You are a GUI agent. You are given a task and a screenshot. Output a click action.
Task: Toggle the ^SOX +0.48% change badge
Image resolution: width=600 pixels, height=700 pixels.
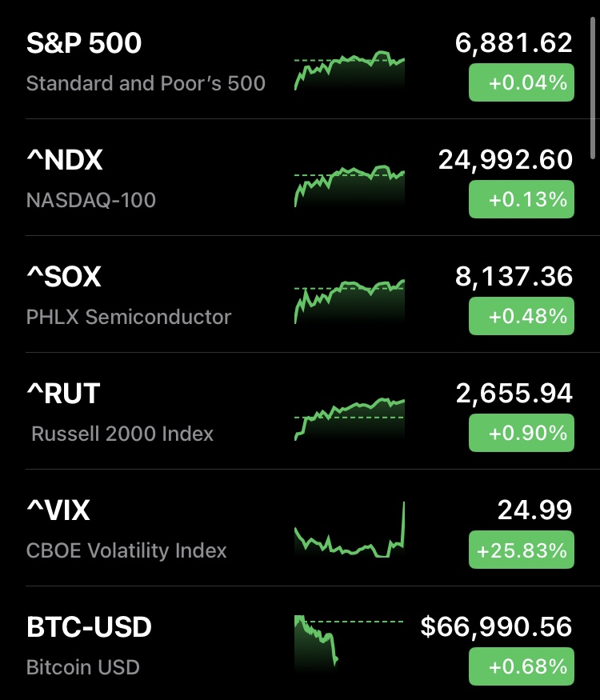521,316
